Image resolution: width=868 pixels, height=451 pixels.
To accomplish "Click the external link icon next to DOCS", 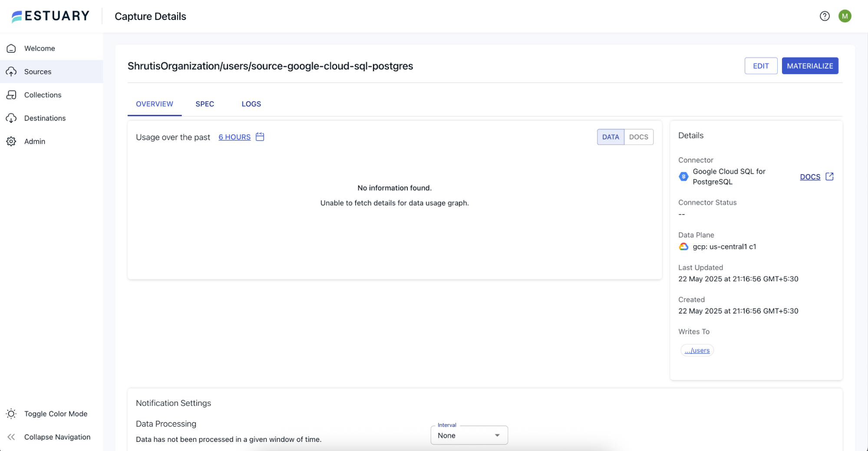I will pyautogui.click(x=829, y=176).
